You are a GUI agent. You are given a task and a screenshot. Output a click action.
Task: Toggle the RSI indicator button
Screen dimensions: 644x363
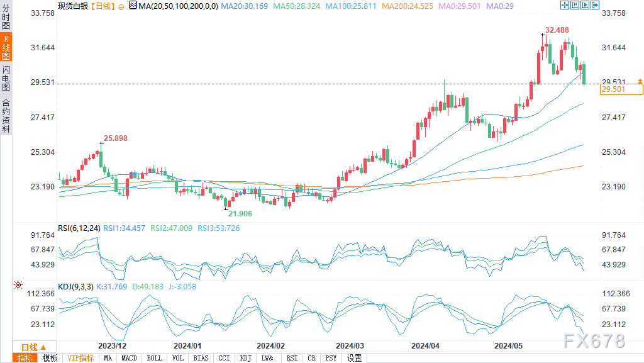pos(292,358)
